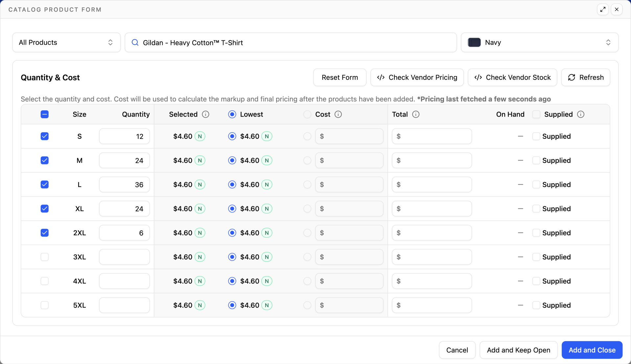Check the 3XL row checkbox

45,257
